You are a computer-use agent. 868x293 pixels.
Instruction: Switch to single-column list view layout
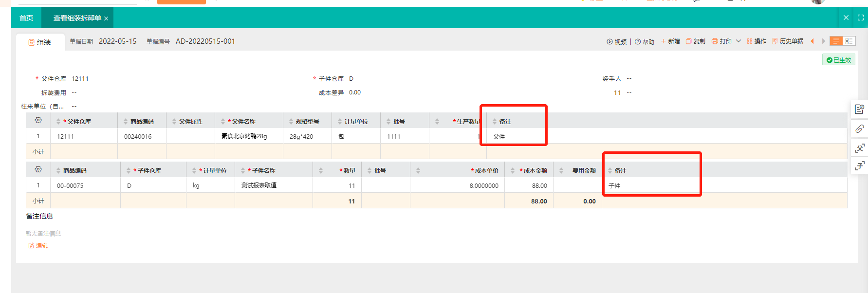pyautogui.click(x=836, y=41)
